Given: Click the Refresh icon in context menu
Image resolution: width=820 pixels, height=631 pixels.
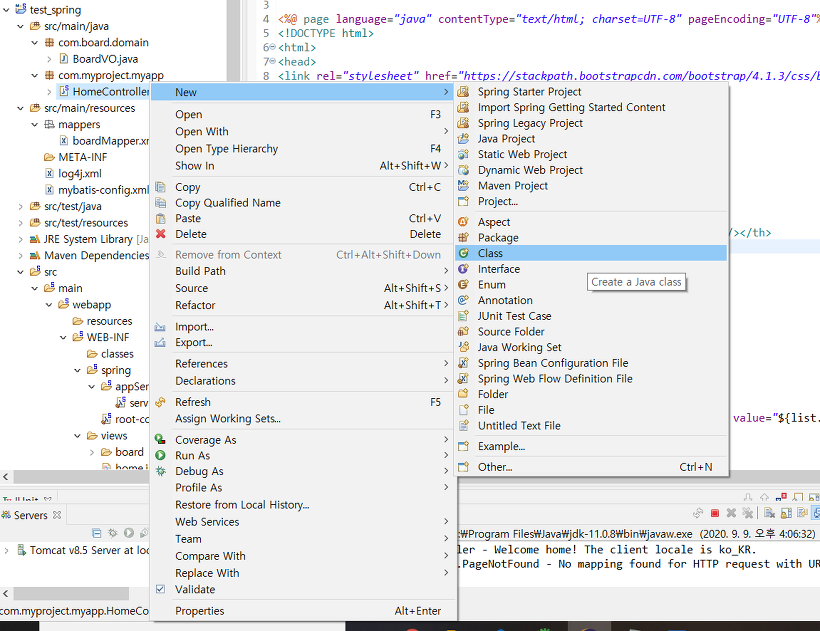Looking at the screenshot, I should click(161, 402).
